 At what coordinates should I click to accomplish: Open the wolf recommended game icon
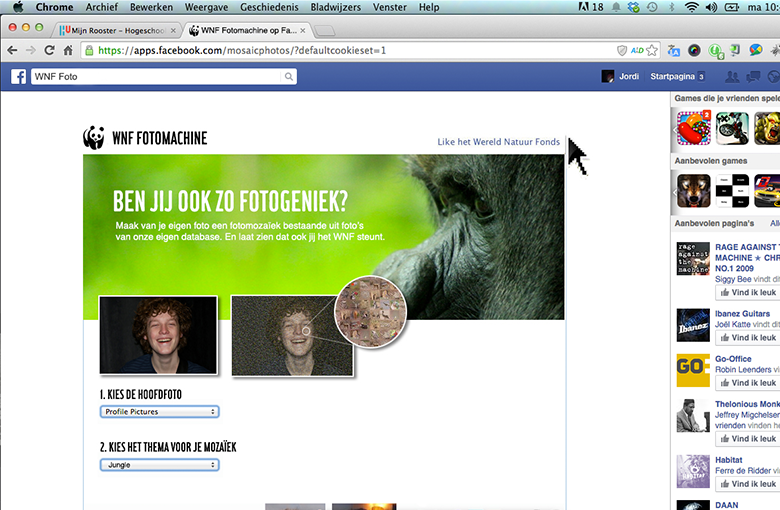pos(694,191)
